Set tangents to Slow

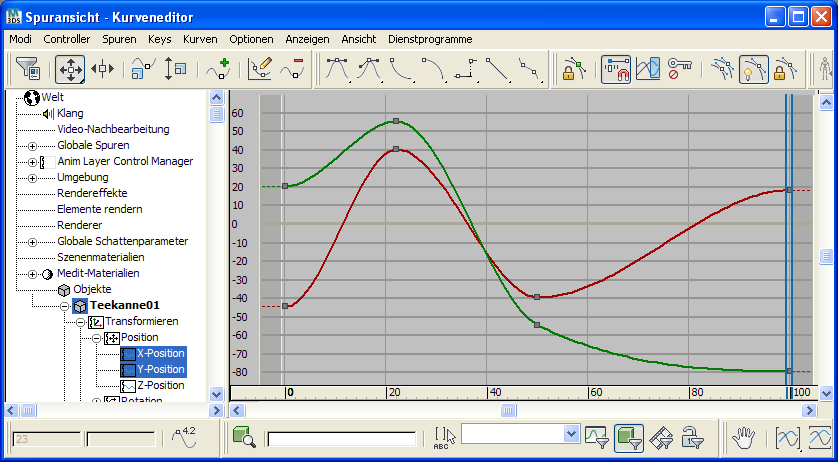[433, 70]
